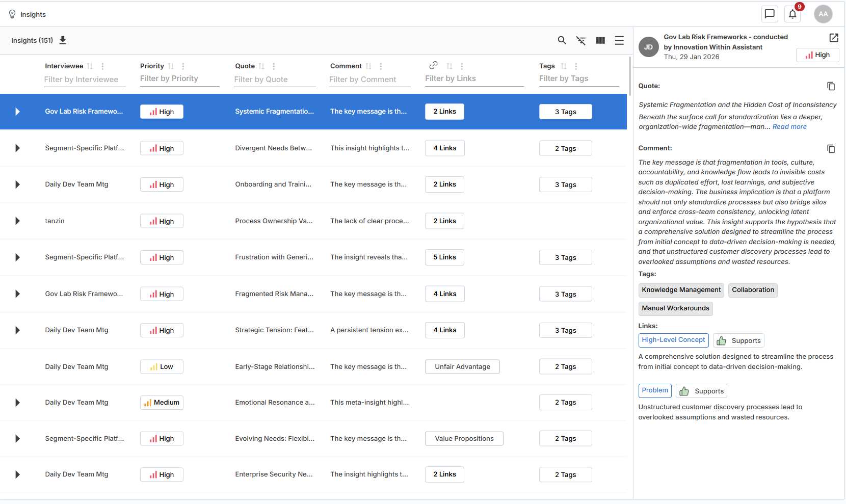The image size is (846, 504).
Task: Clear filters using the filter-off icon
Action: [x=581, y=40]
